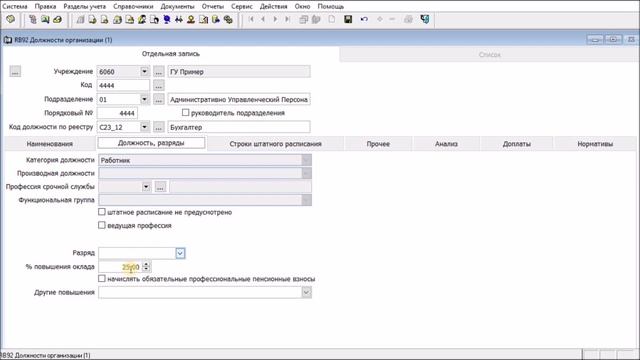Open 'Профессия срочной службы' dropdown arrow

tap(146, 187)
